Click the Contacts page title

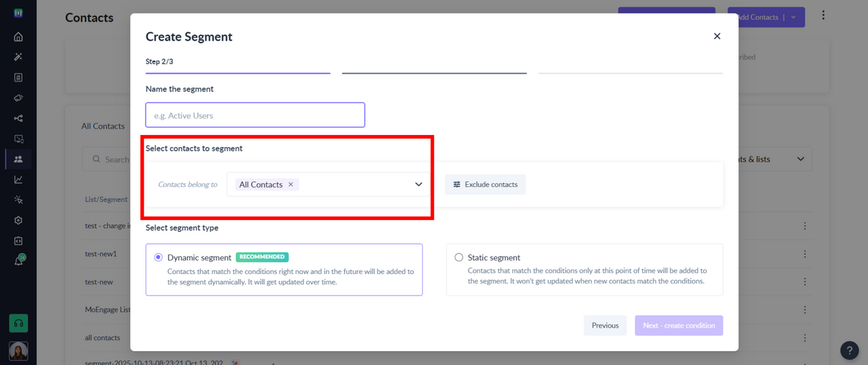[89, 17]
